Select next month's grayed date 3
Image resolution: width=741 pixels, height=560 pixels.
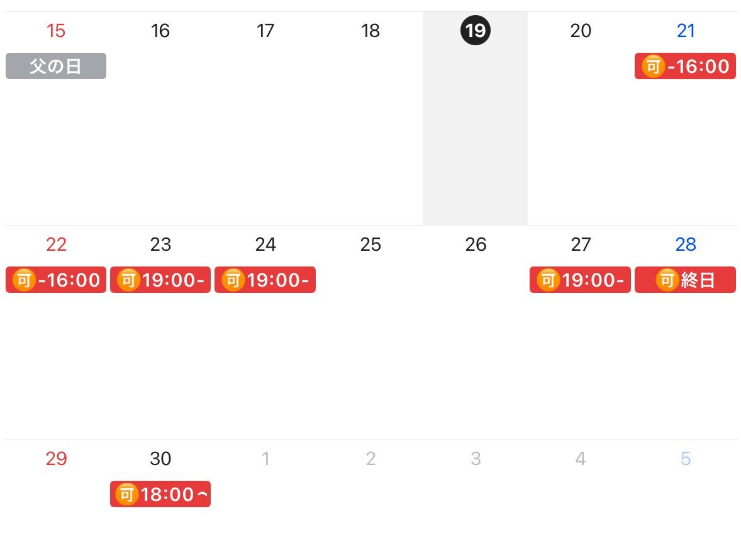click(x=476, y=458)
